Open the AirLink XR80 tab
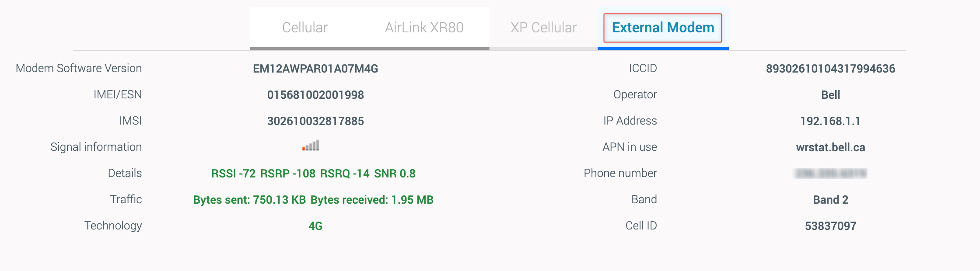The image size is (980, 271). pos(424,28)
